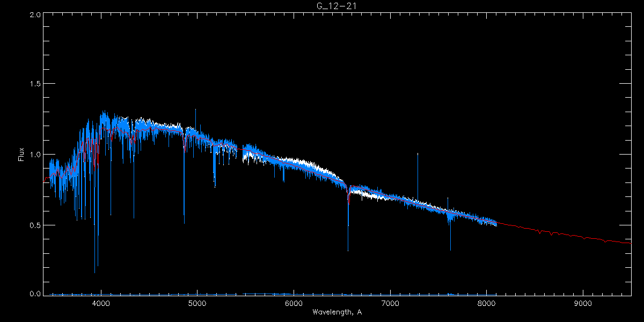
Task: Click the 2.0 flux tick label
Action: 35,14
